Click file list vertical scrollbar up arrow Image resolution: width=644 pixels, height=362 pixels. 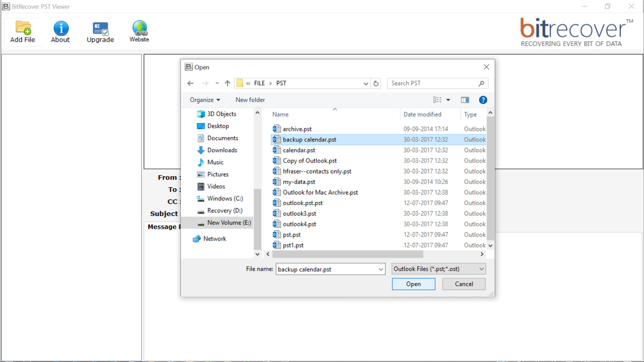point(490,113)
